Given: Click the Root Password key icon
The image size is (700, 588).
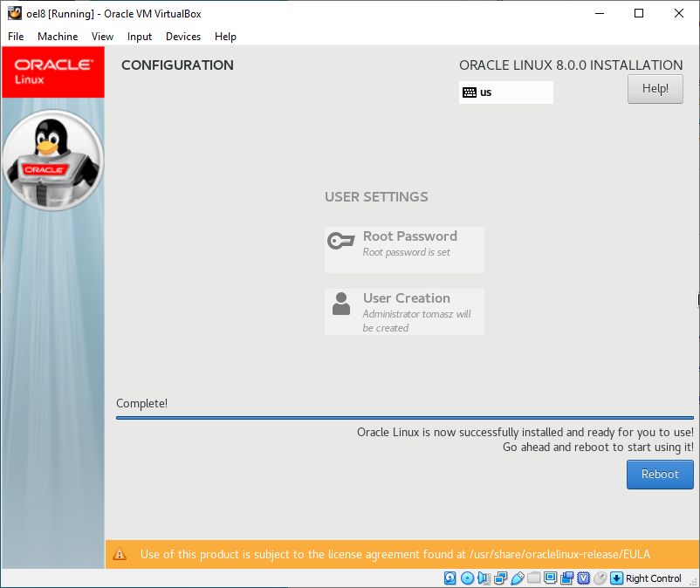Looking at the screenshot, I should 340,241.
